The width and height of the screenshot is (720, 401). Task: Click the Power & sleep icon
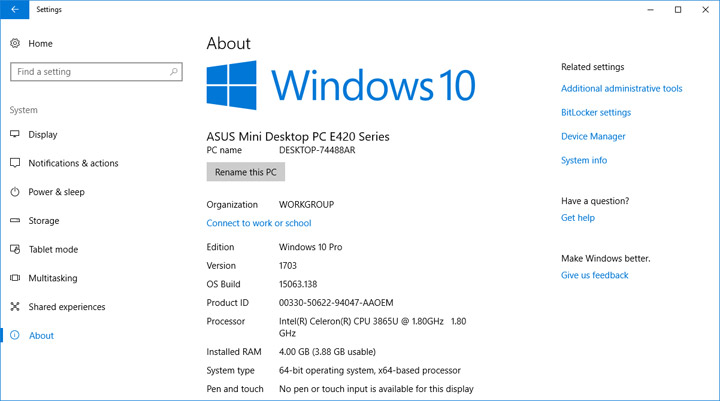(15, 192)
